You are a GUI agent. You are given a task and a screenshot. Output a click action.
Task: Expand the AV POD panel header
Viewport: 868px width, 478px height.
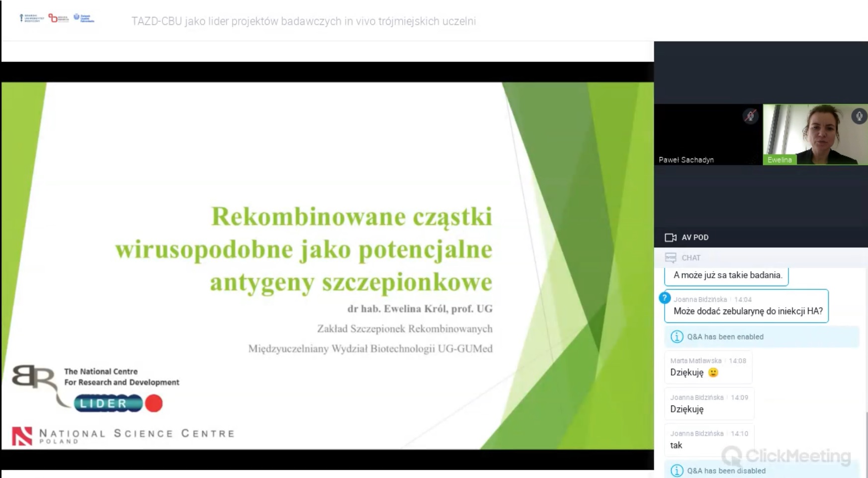coord(761,238)
